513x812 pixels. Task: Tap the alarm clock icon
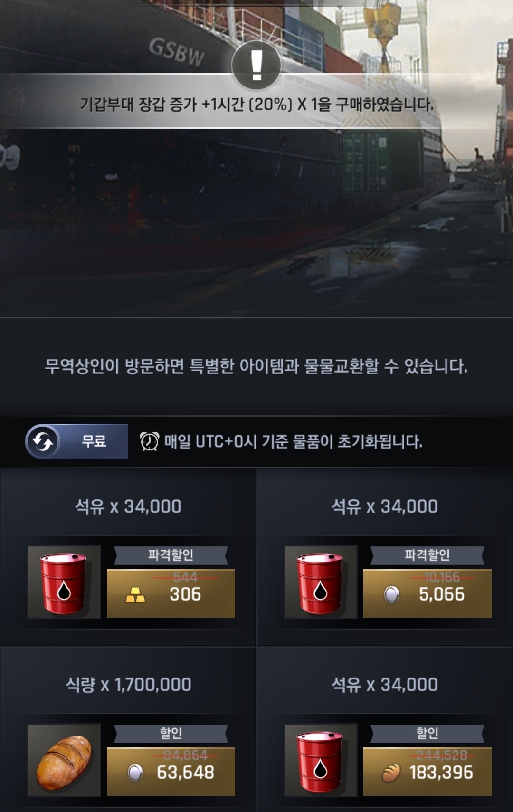[149, 441]
